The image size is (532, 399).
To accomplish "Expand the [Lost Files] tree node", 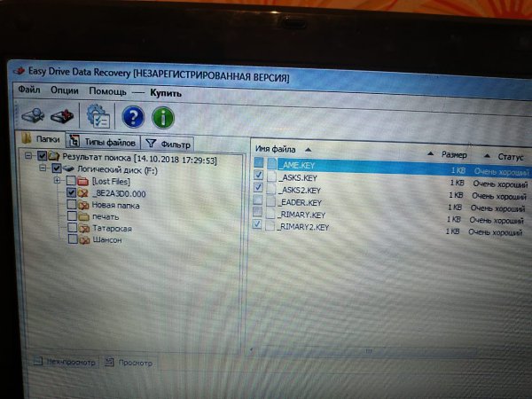I will click(56, 180).
